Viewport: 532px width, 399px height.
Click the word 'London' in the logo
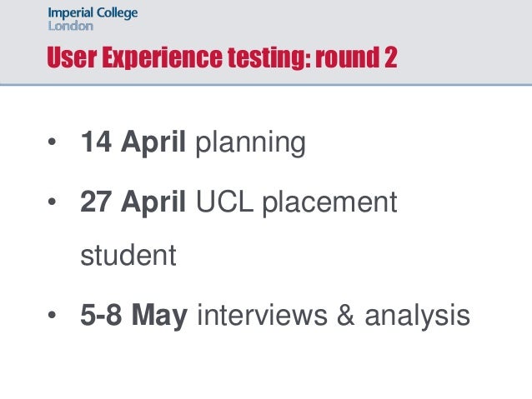71,26
